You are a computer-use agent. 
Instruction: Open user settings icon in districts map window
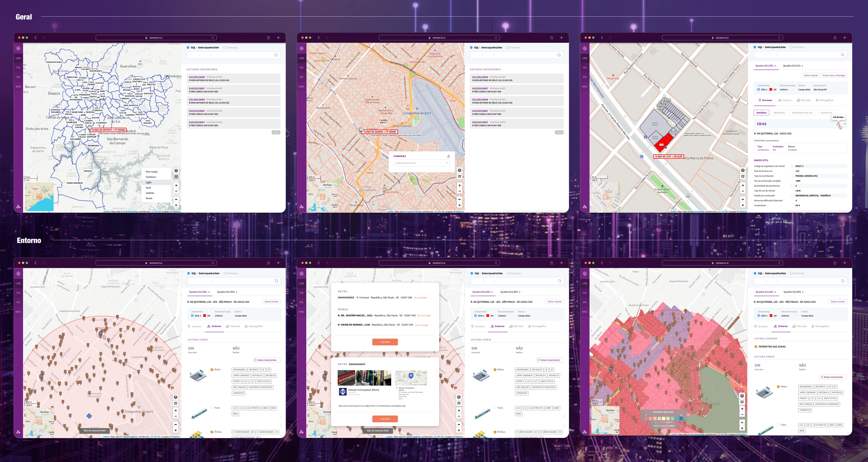pos(18,206)
